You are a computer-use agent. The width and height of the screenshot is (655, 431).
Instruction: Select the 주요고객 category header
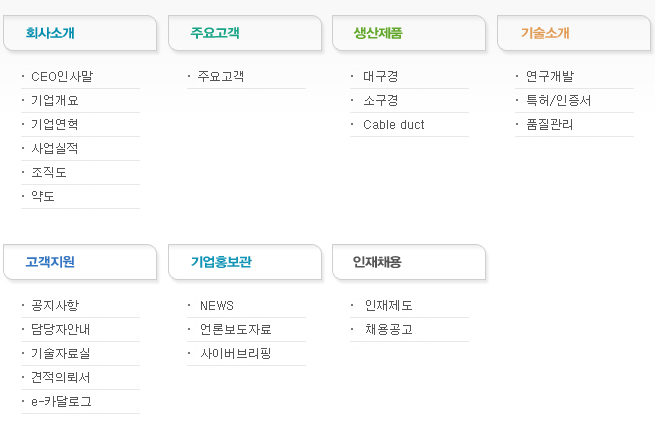pos(215,33)
